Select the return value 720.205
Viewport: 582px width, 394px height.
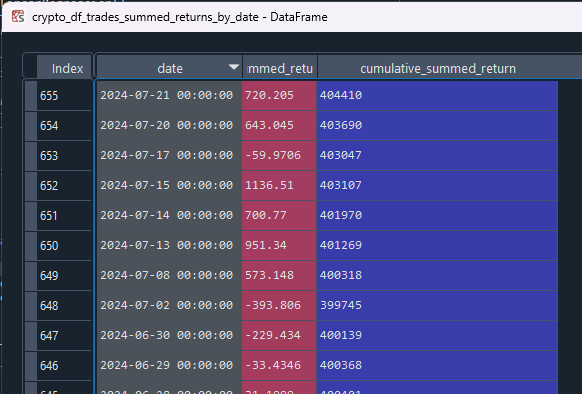(x=279, y=95)
